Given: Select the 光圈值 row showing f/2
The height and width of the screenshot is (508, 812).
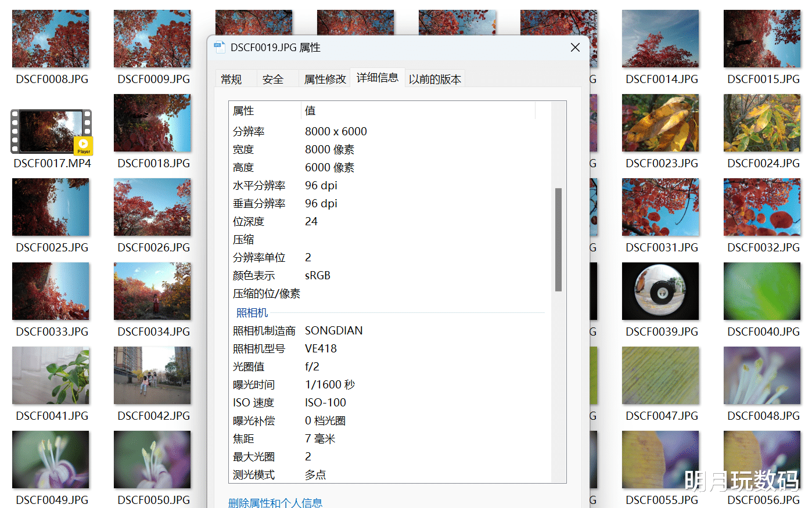Looking at the screenshot, I should [x=390, y=367].
